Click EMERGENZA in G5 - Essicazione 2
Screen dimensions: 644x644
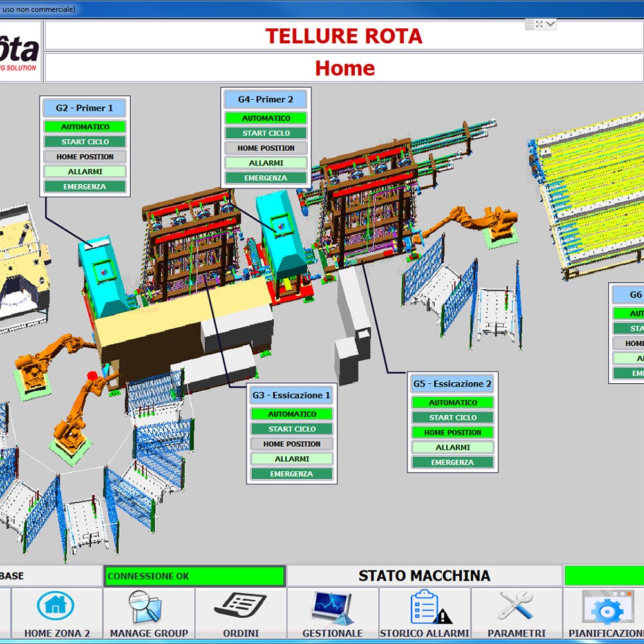coord(453,462)
